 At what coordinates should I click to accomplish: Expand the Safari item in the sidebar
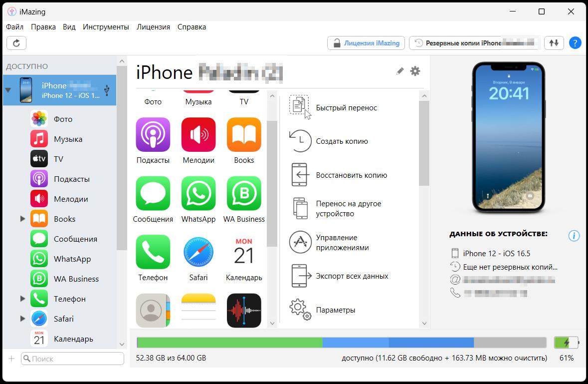(x=22, y=319)
